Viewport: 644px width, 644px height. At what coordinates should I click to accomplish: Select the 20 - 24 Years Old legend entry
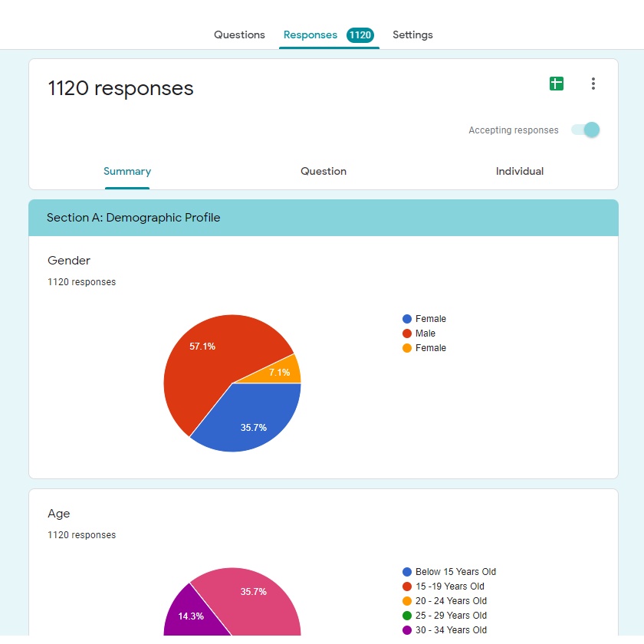[x=450, y=601]
